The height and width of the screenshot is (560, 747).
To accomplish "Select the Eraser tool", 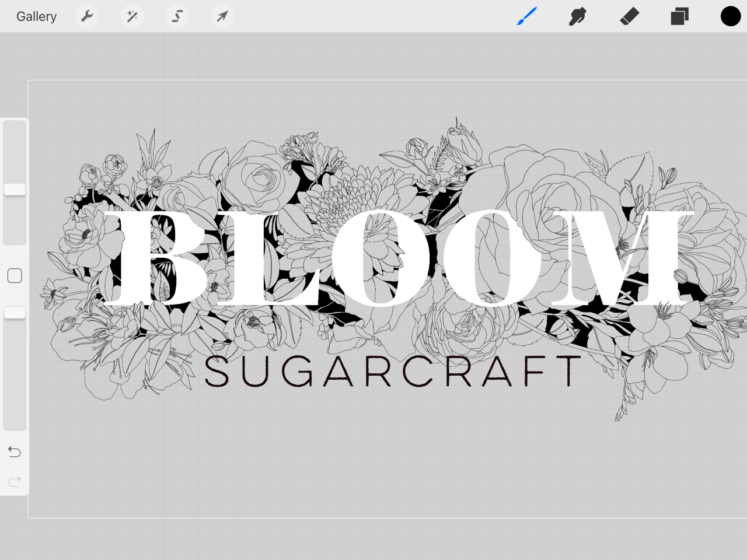I will pyautogui.click(x=629, y=16).
